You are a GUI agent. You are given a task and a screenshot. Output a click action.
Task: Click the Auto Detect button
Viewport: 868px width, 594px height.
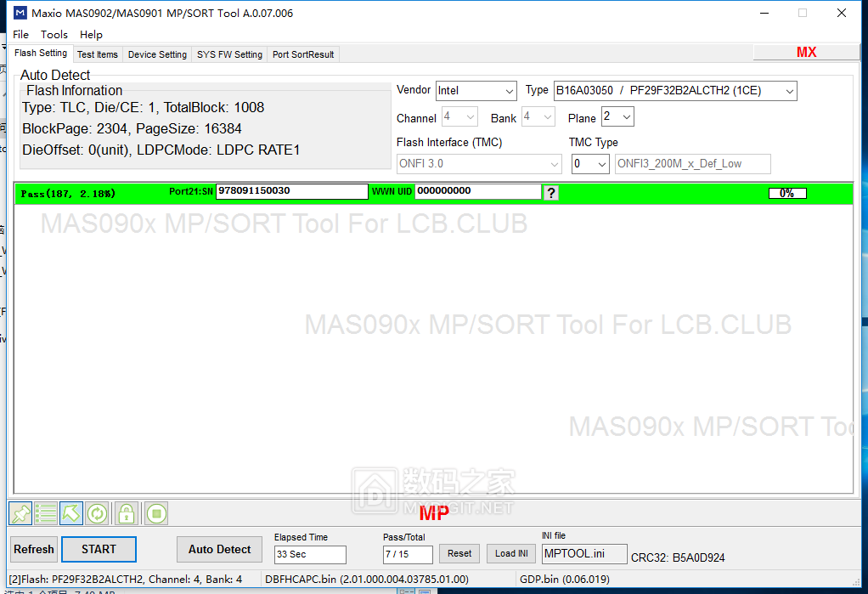pyautogui.click(x=219, y=549)
